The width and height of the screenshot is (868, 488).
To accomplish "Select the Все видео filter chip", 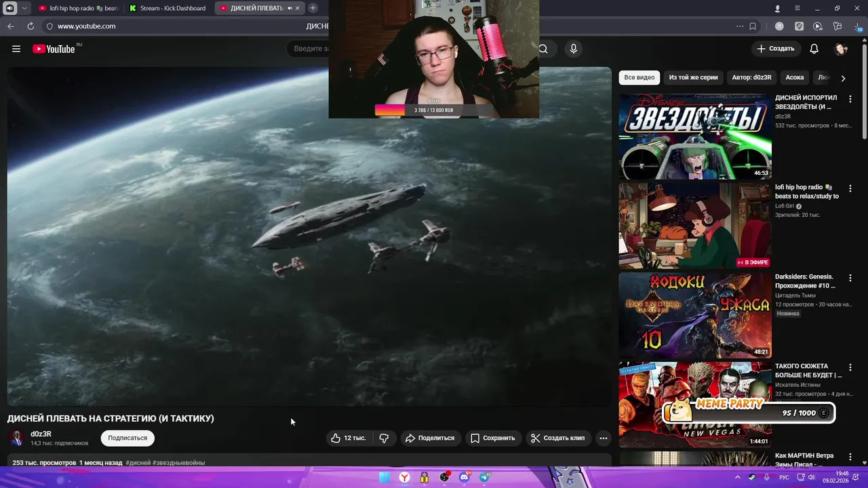I will [639, 77].
